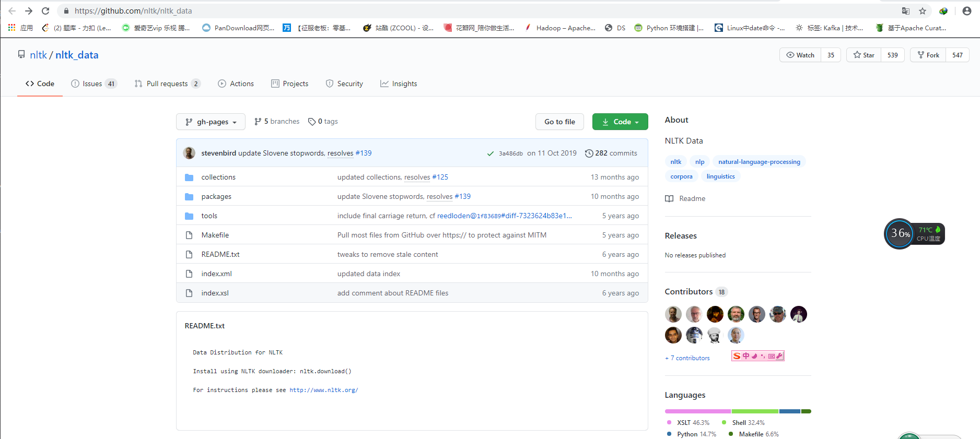Open the + 7 contributors link
The width and height of the screenshot is (980, 439).
(x=687, y=358)
